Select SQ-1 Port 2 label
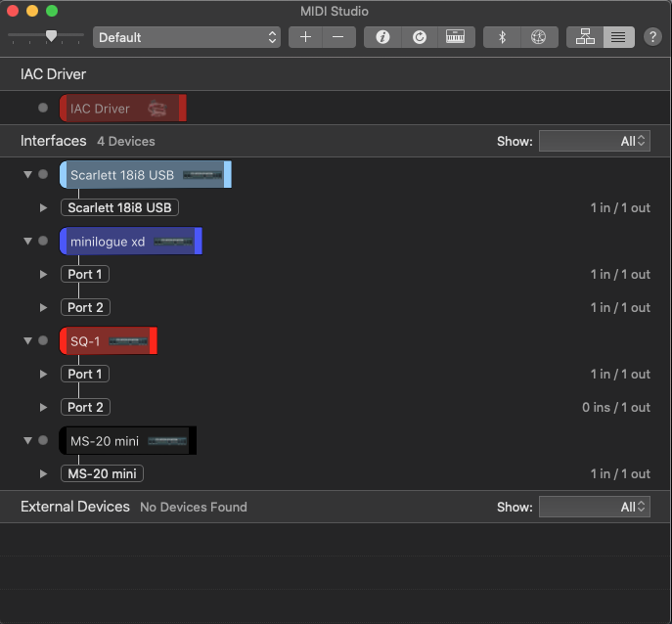The image size is (672, 624). [x=85, y=407]
